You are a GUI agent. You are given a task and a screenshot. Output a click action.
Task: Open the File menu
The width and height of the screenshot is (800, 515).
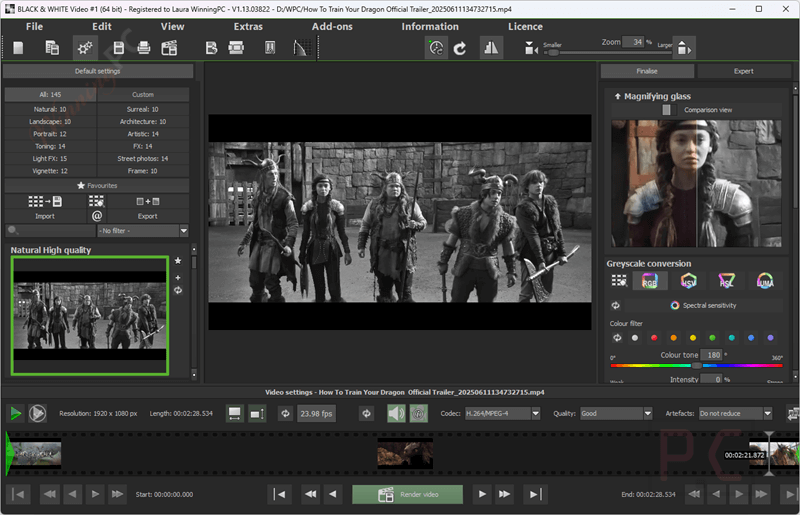tap(34, 27)
